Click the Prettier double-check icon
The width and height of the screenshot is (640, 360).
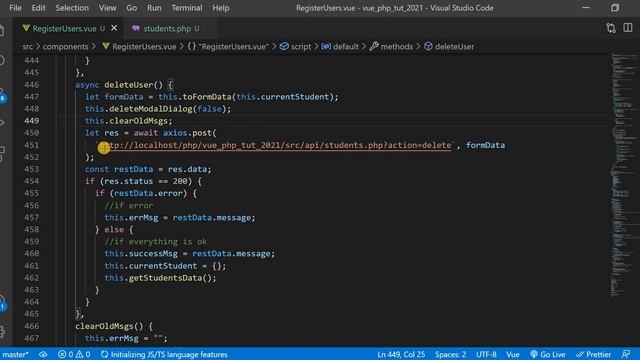tap(580, 354)
